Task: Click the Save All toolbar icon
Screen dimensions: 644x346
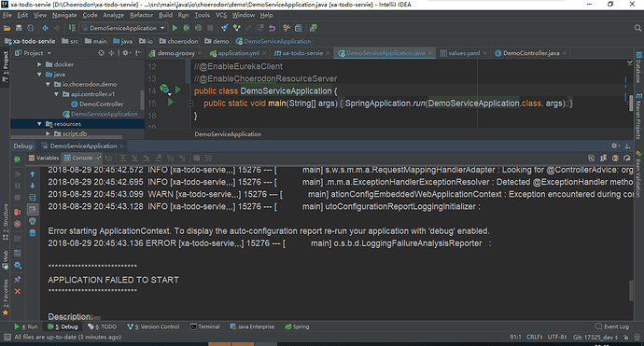Action: click(19, 28)
